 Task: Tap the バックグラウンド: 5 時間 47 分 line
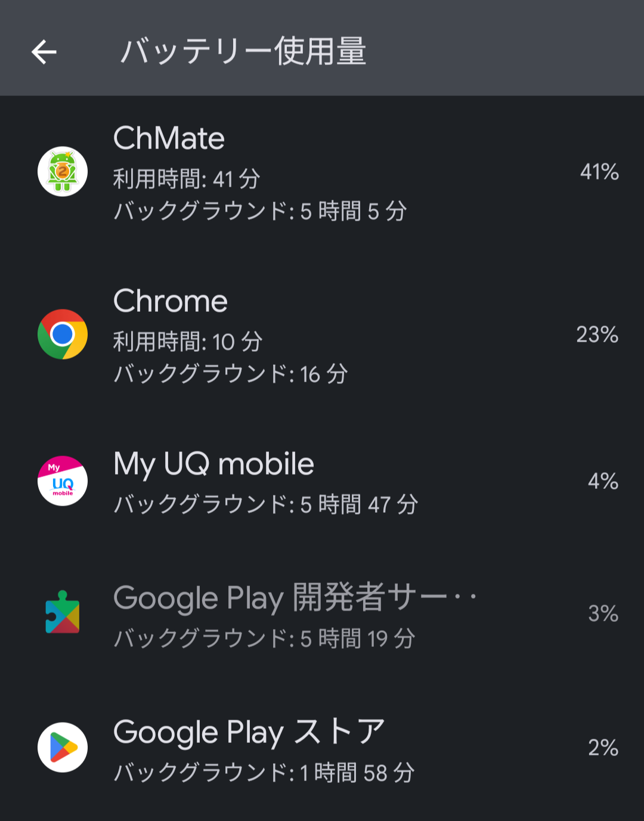[x=266, y=504]
